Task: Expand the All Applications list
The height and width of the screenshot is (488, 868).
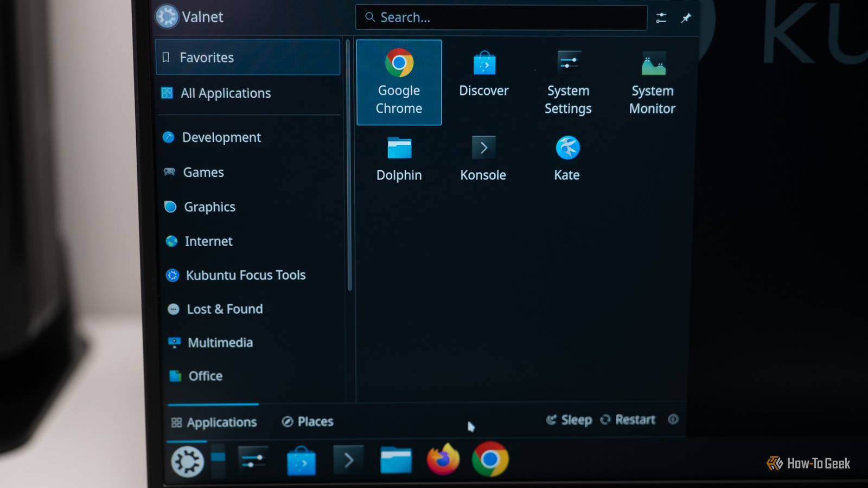Action: pos(226,93)
